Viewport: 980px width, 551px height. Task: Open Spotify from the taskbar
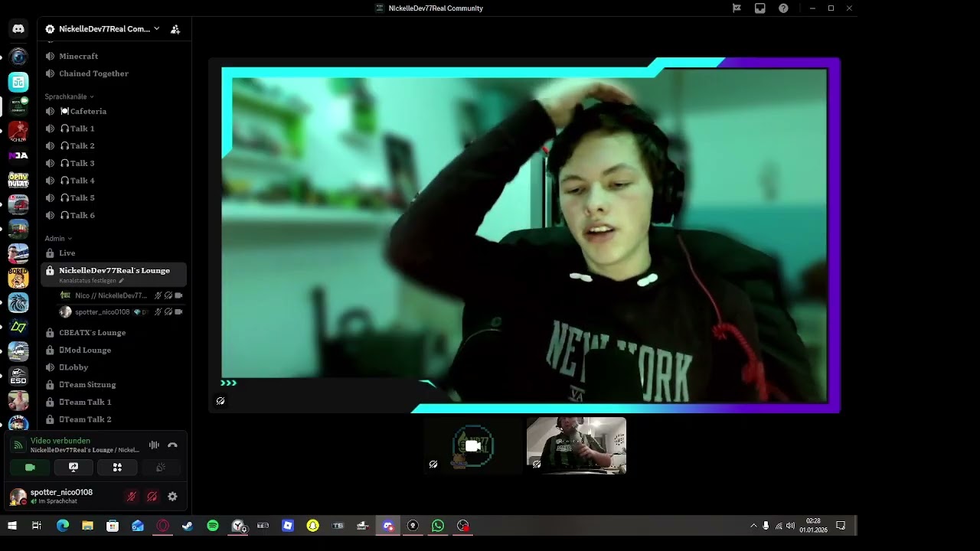pos(213,526)
